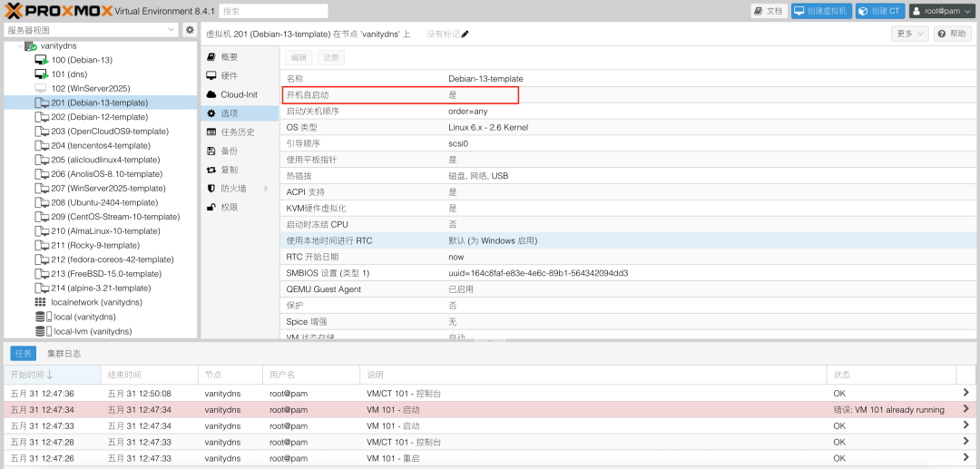Click the book icon on 概要
Viewport: 980px width, 469px height.
point(211,57)
